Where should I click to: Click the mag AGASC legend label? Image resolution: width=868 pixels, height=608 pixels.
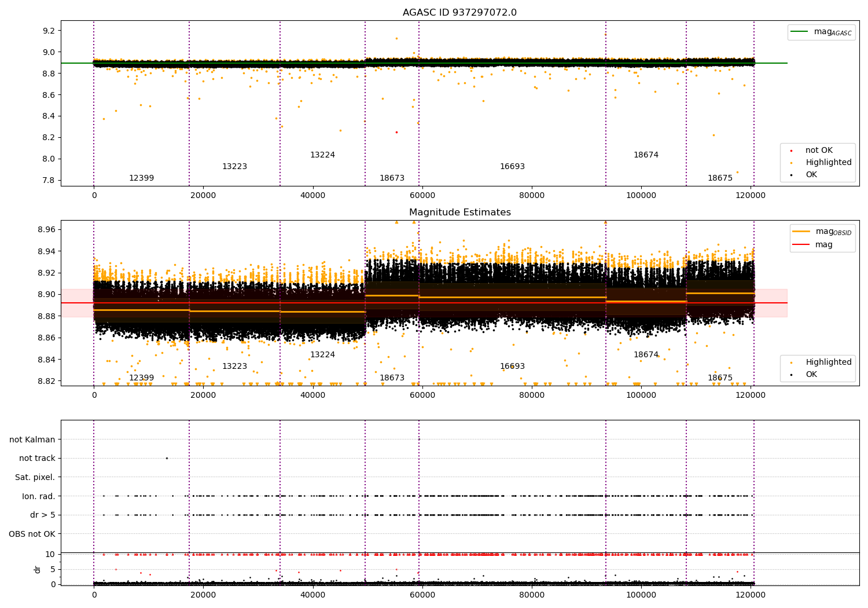[833, 32]
